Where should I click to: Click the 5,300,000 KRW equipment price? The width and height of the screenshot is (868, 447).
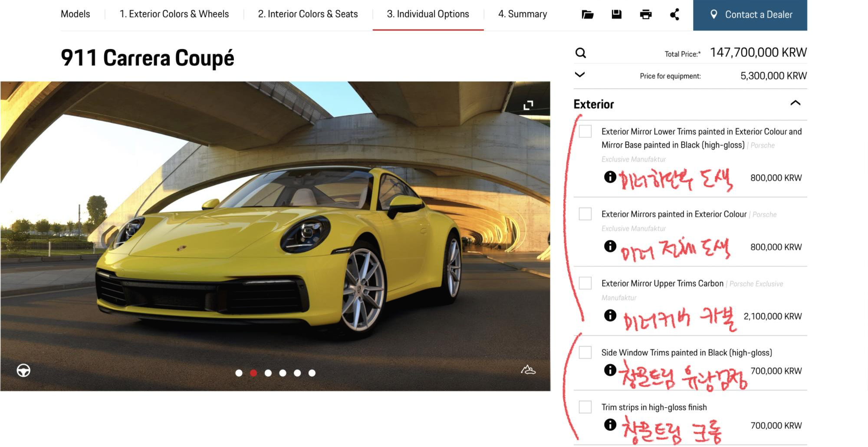tap(773, 76)
